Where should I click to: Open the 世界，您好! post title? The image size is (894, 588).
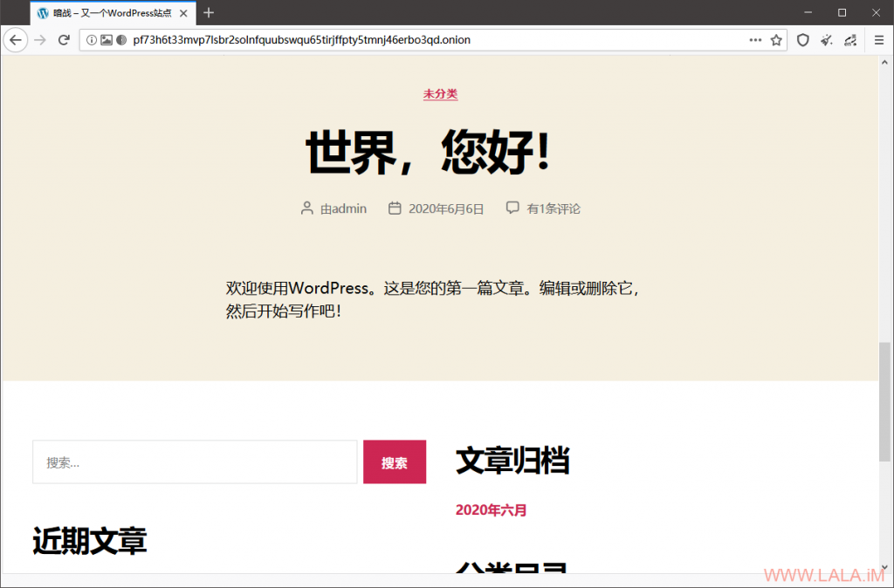[428, 154]
